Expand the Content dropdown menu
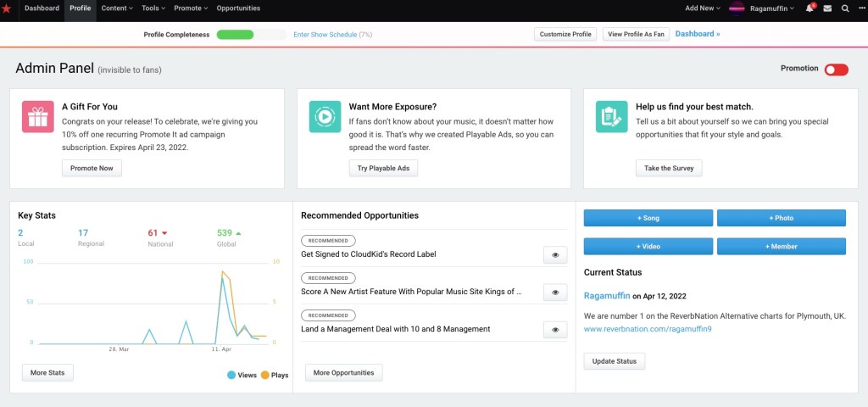Screen dimensions: 868x407 [117, 8]
